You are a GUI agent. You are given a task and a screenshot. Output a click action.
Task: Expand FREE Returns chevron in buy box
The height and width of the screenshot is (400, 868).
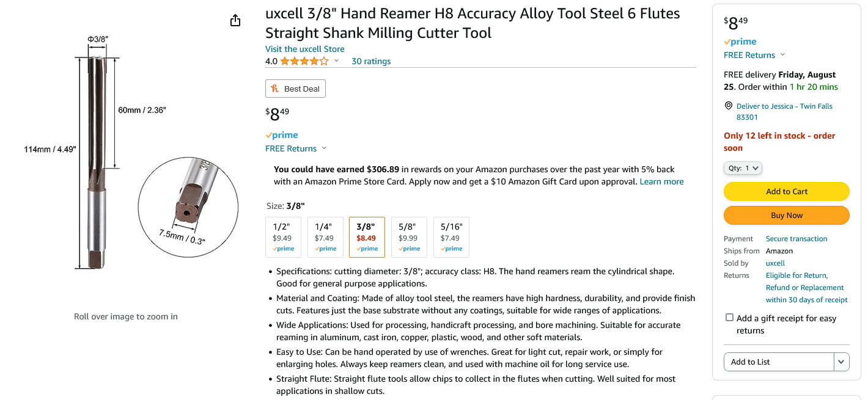[783, 55]
